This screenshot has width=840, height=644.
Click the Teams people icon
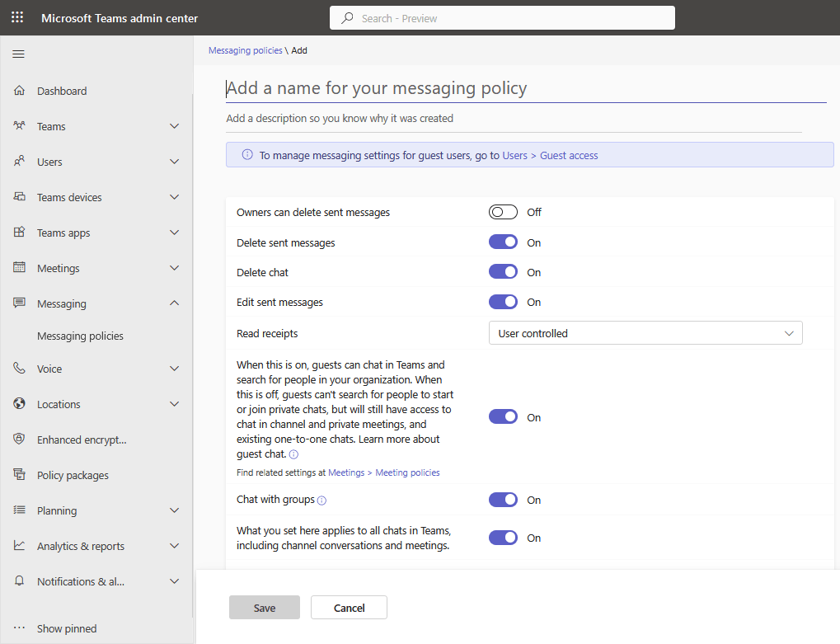[x=19, y=126]
